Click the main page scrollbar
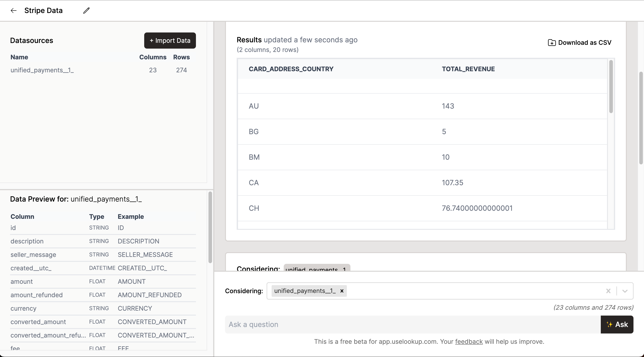This screenshot has height=357, width=644. click(x=641, y=118)
